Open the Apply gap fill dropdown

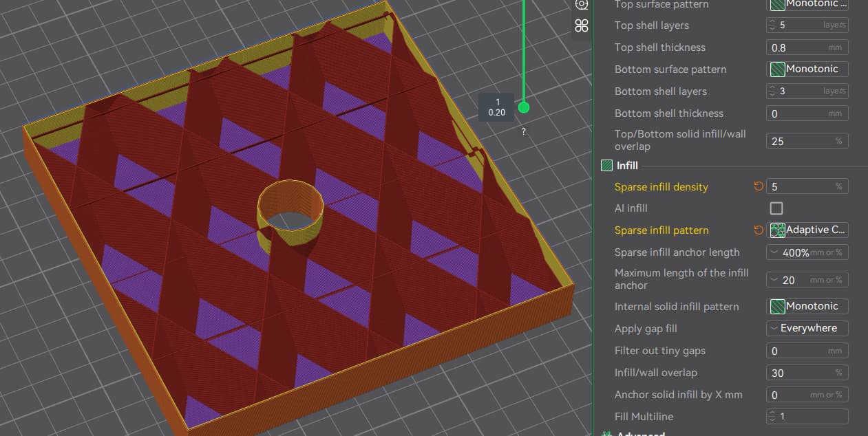tap(807, 329)
